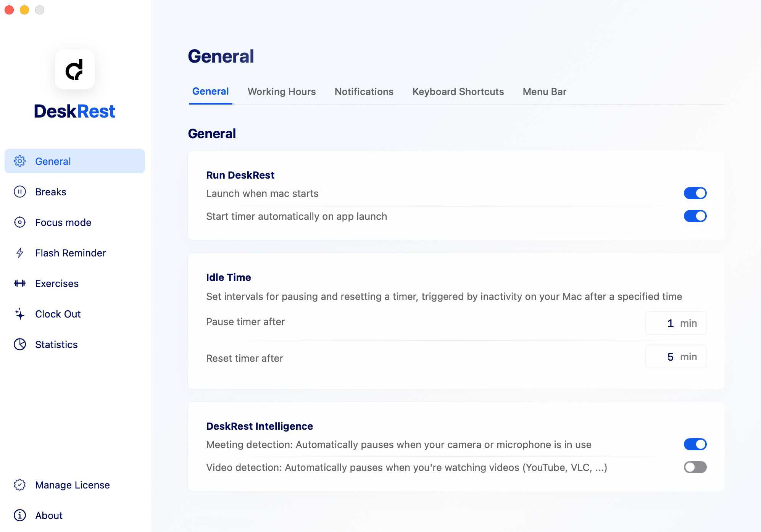View Statistics page
The width and height of the screenshot is (761, 532).
(x=75, y=344)
